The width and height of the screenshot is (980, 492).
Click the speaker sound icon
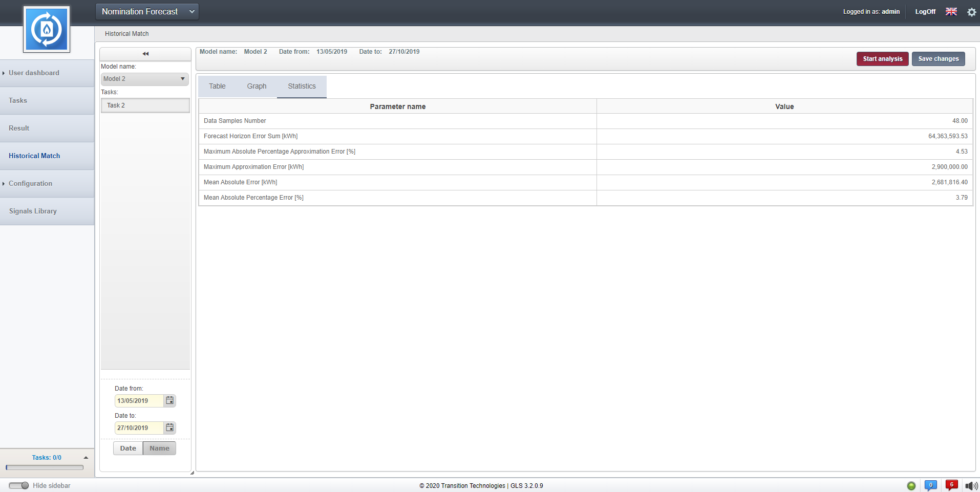(971, 485)
